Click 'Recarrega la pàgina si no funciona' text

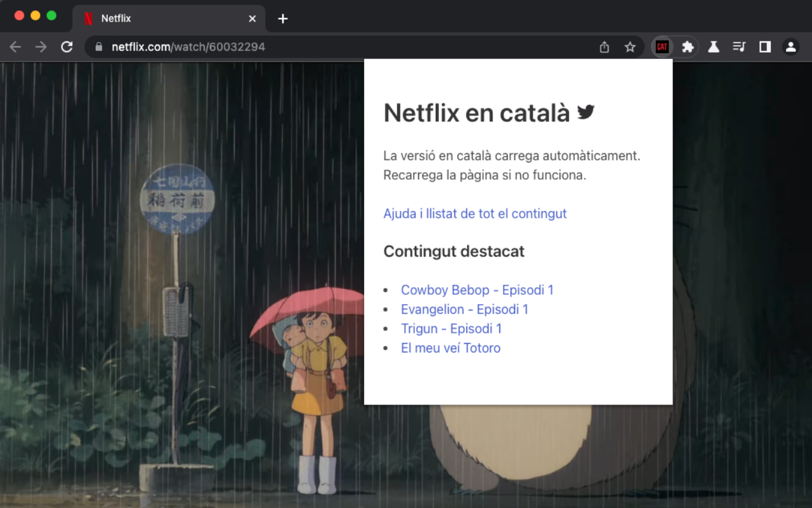(485, 175)
